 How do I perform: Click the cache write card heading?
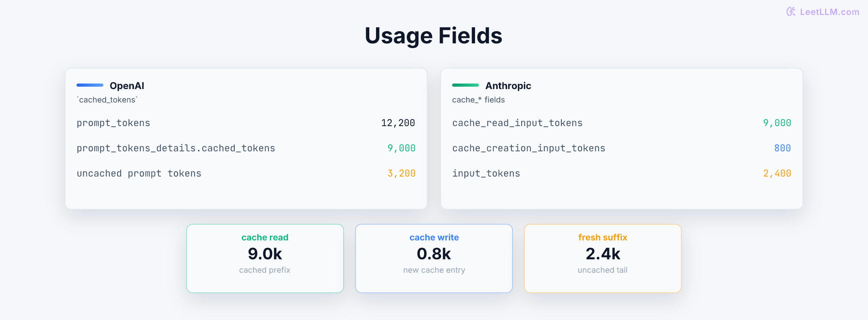[434, 237]
